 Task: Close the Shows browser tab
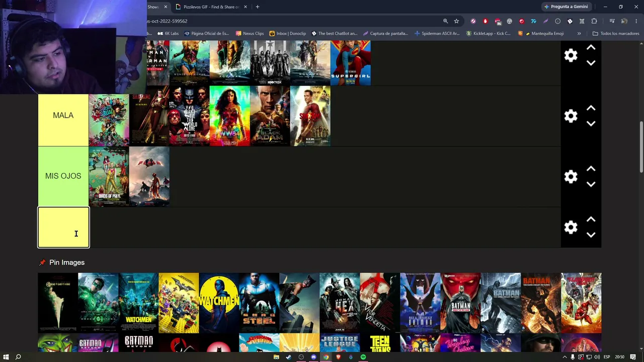click(165, 7)
